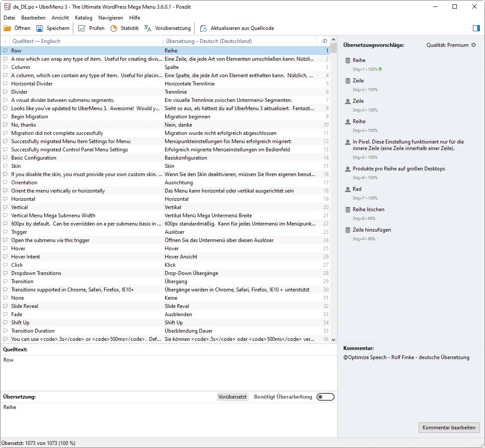485x448 pixels.
Task: Open translation suggestion settings gear
Action: (474, 45)
